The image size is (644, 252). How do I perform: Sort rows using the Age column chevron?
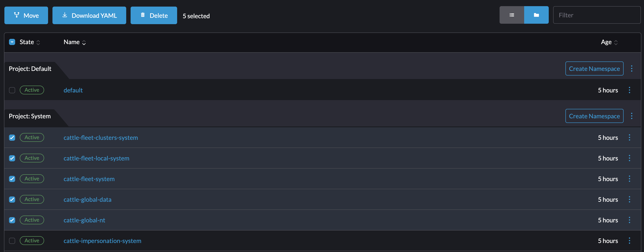click(x=616, y=43)
